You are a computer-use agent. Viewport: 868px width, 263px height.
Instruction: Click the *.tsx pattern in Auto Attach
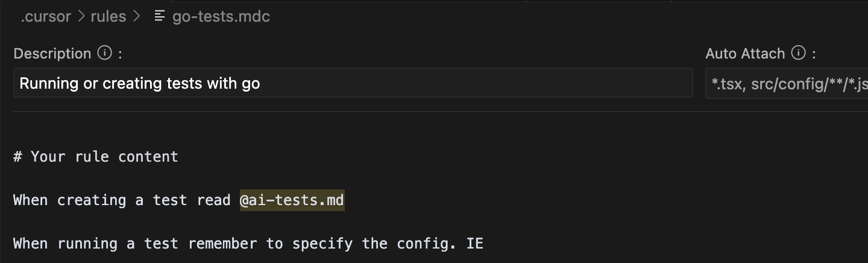726,84
